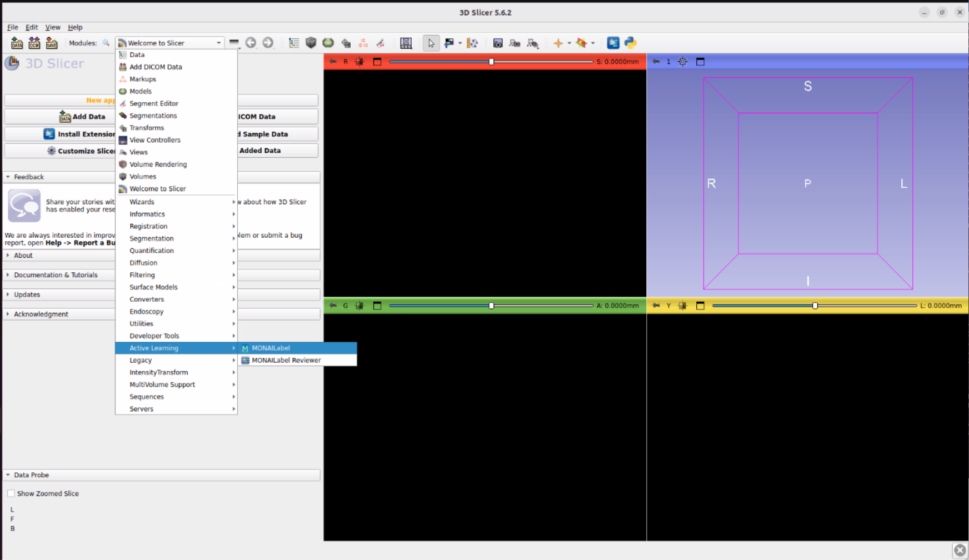Click the search magnifier beside Modules label
Image resolution: width=969 pixels, height=560 pixels.
pos(106,43)
